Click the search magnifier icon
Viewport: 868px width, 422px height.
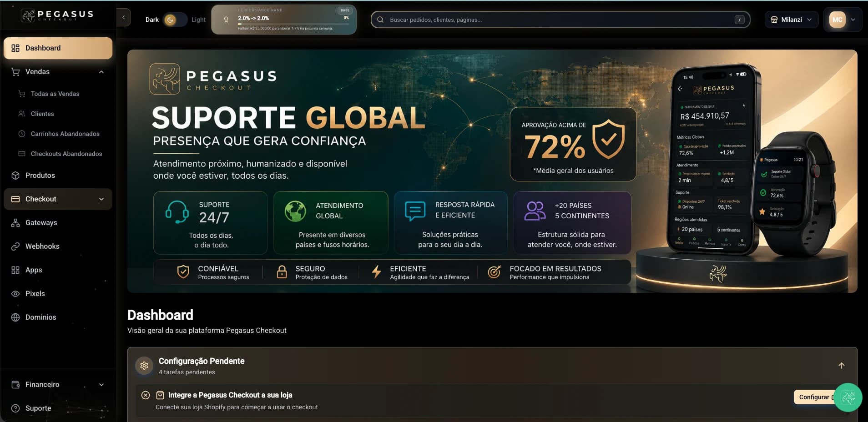point(380,20)
